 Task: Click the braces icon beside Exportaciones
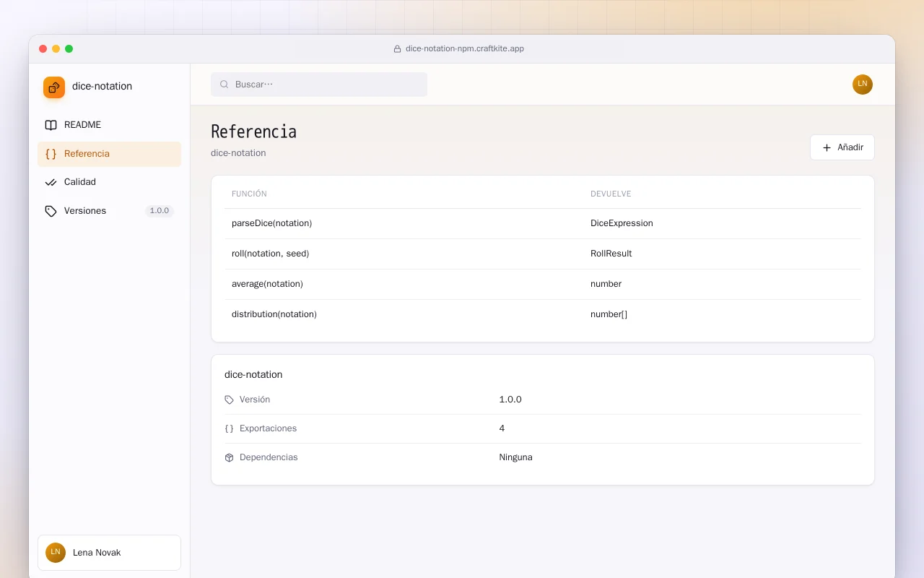coord(230,428)
